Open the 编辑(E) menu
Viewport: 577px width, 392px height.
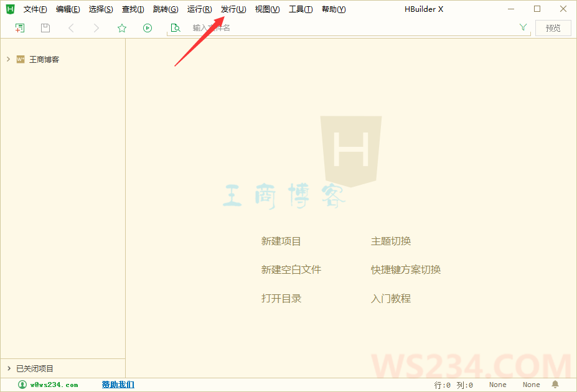tap(68, 9)
